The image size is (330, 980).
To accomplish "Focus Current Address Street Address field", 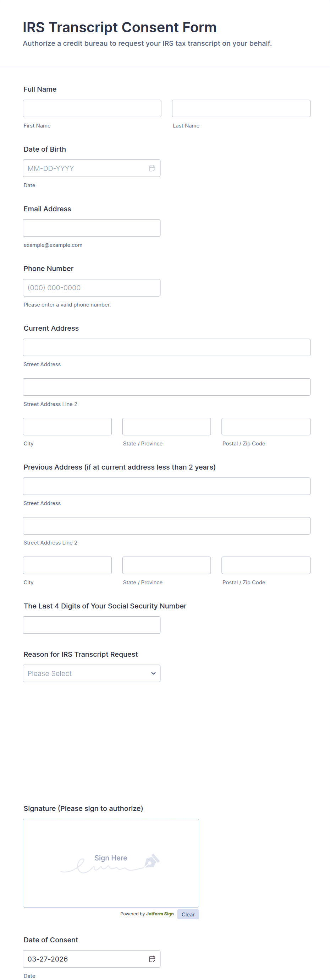I will 166,347.
